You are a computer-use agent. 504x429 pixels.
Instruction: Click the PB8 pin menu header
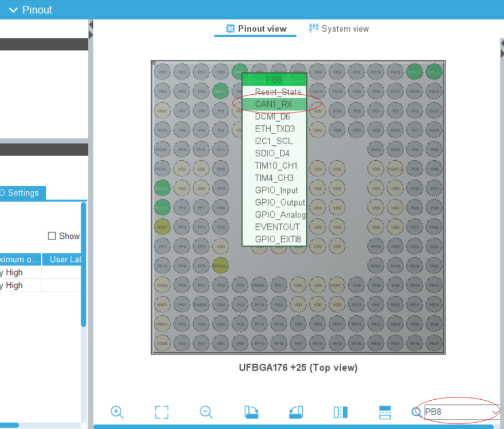pyautogui.click(x=274, y=79)
